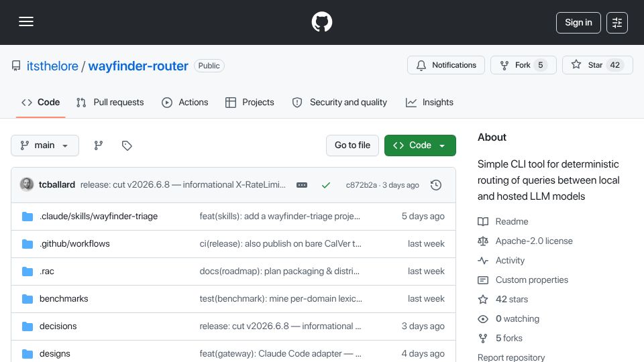Click the folder icon beside .claude/skills/wayfinder-triage
Screen dimensions: 644x362
pos(28,217)
